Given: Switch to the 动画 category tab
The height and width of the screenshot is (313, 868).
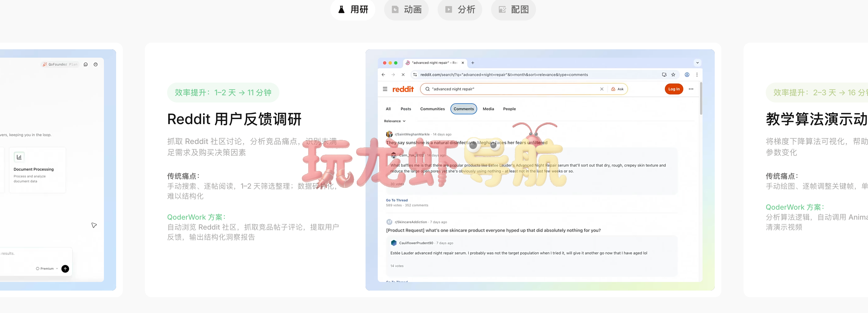Looking at the screenshot, I should pyautogui.click(x=406, y=9).
